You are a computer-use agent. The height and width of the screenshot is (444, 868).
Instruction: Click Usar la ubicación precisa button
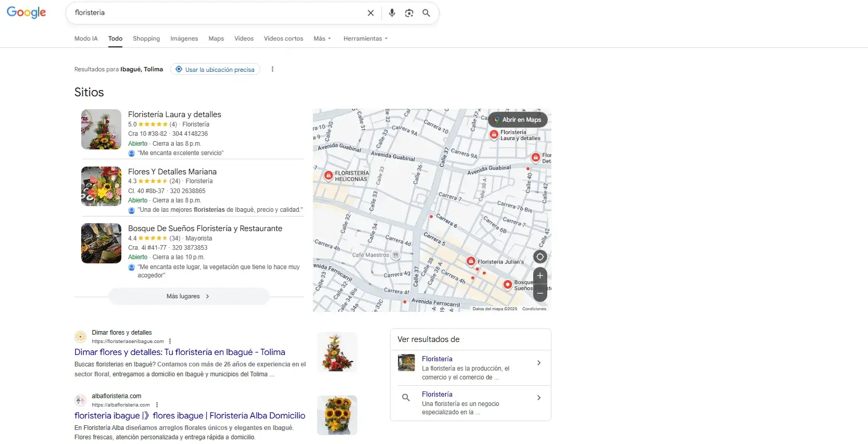click(215, 69)
